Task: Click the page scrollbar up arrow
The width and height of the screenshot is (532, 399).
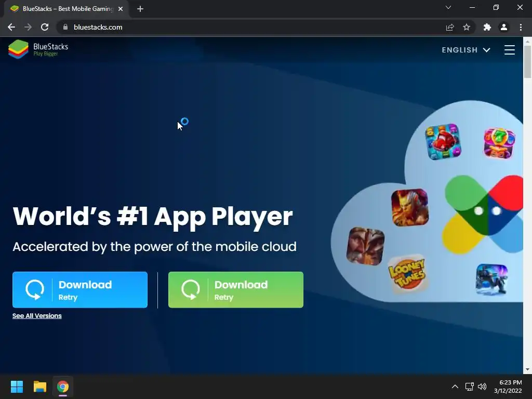Action: pyautogui.click(x=527, y=42)
